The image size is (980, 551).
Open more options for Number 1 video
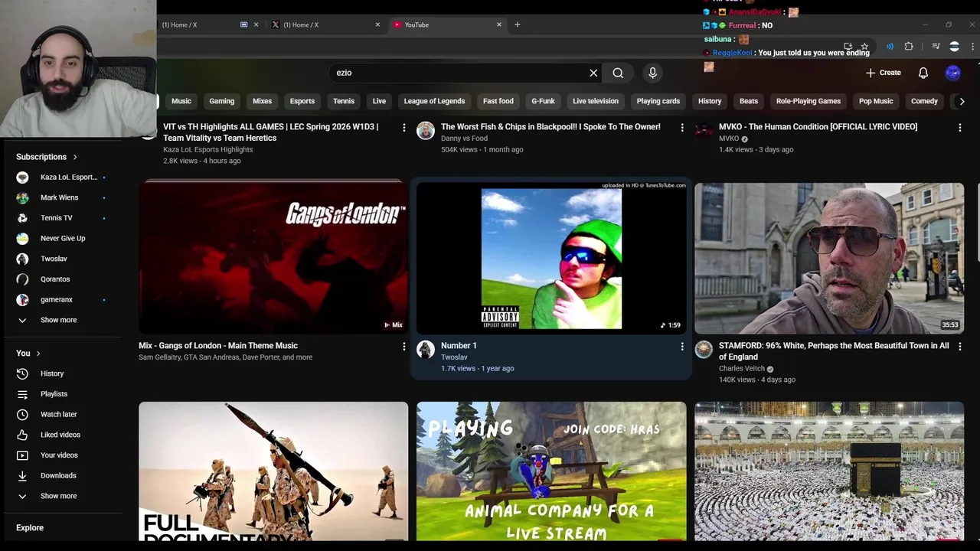click(682, 347)
